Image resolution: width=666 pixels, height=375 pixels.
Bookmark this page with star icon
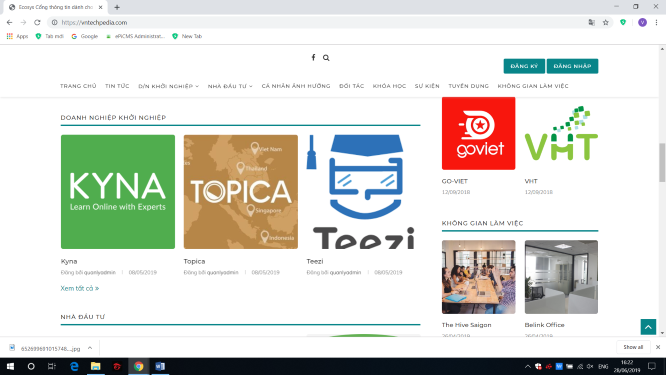coord(606,23)
